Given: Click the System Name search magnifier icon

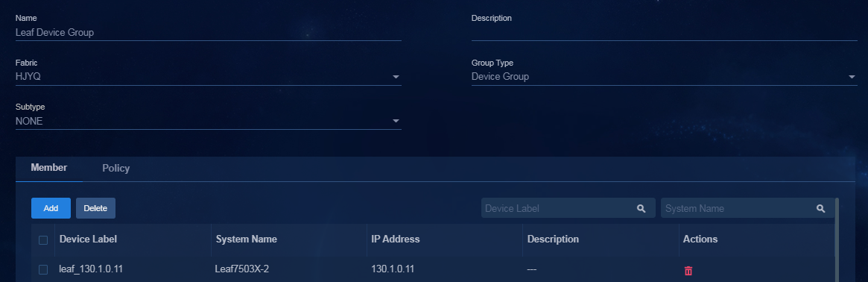Looking at the screenshot, I should (820, 208).
